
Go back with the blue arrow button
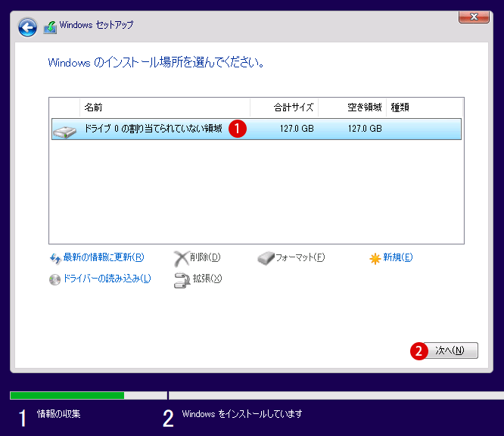(27, 27)
